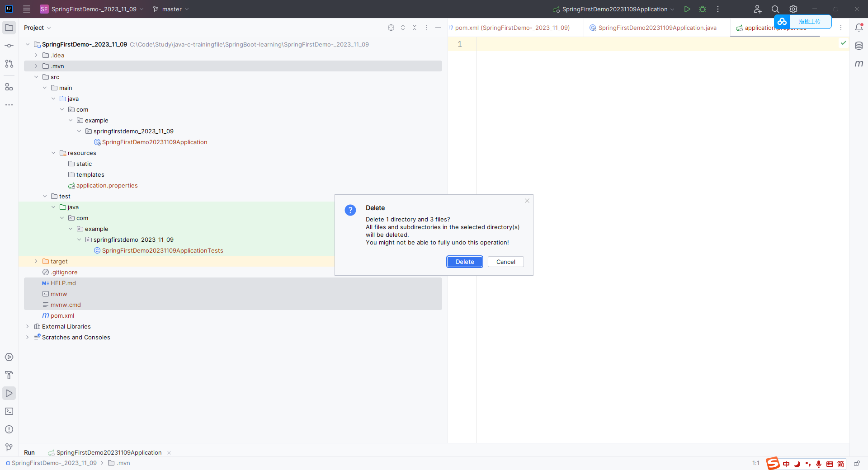Click the 1:1 caret position indicator
Image resolution: width=868 pixels, height=470 pixels.
(x=756, y=463)
